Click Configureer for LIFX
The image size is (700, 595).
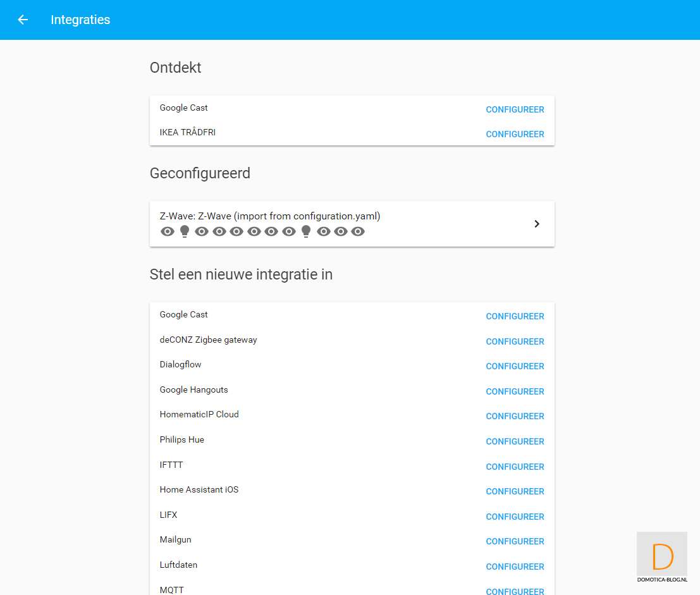tap(515, 517)
